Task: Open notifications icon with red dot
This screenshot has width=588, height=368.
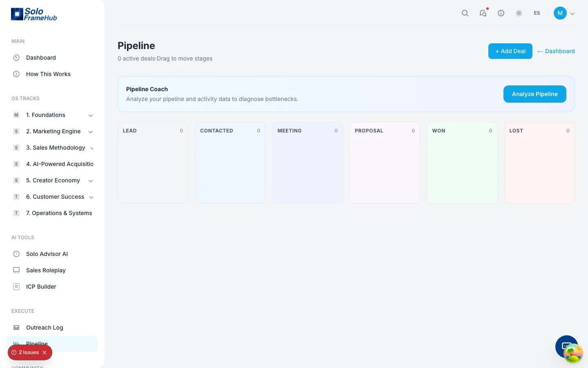Action: tap(483, 13)
